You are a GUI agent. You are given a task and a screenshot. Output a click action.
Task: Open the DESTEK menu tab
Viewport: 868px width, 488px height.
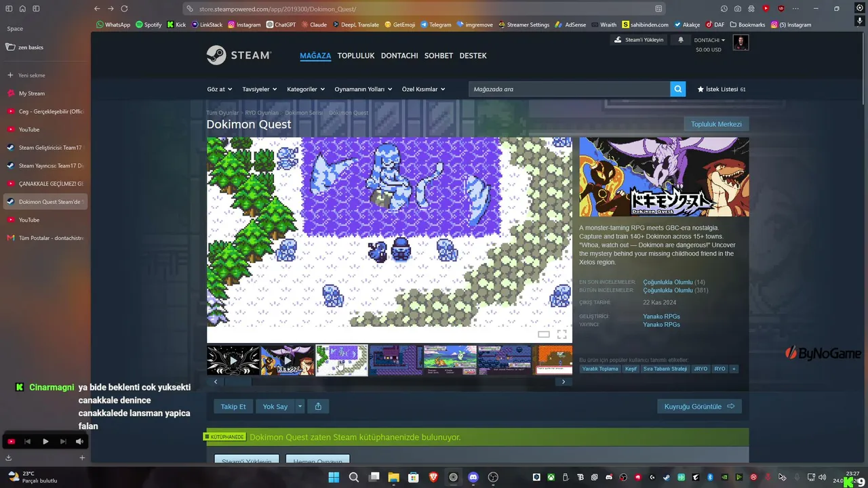[x=473, y=56]
